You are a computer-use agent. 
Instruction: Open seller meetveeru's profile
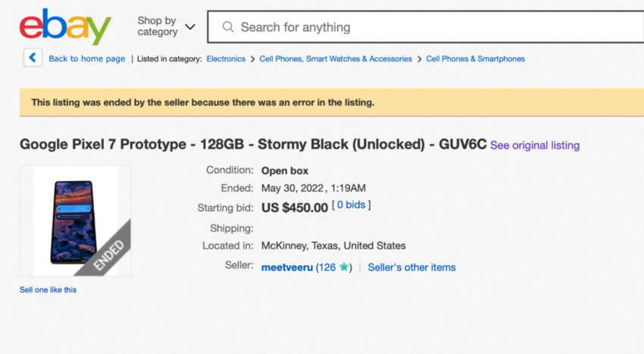point(286,267)
